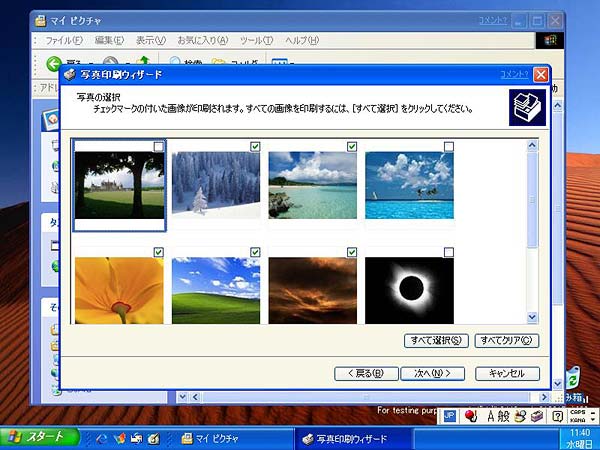The width and height of the screenshot is (600, 450).
Task: Click the Folders icon in My Pictures toolbar
Action: 218,62
